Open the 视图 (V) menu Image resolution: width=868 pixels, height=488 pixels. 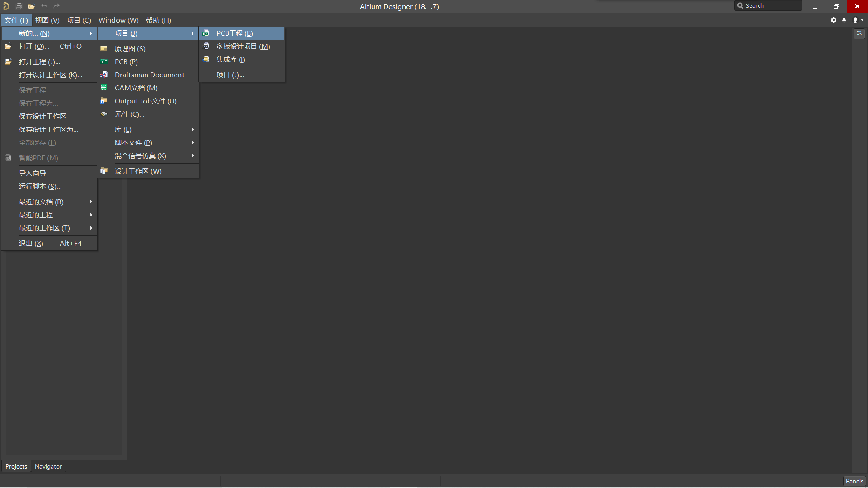(x=47, y=20)
